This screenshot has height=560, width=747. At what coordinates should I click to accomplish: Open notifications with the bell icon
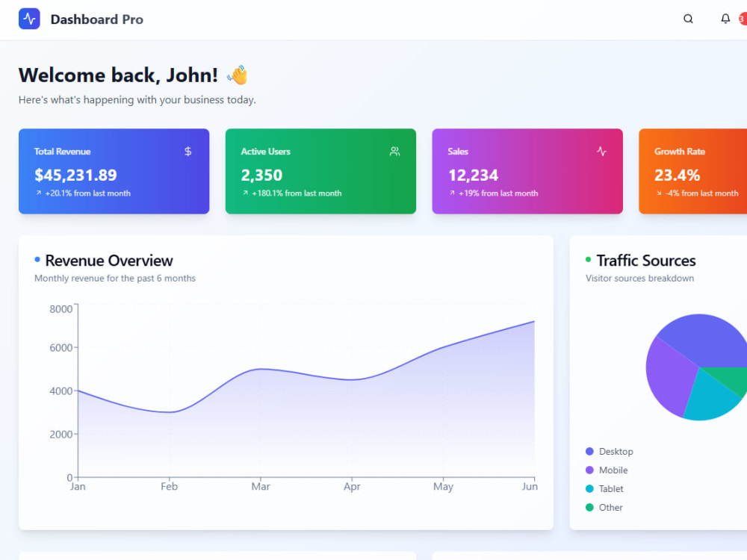point(725,19)
